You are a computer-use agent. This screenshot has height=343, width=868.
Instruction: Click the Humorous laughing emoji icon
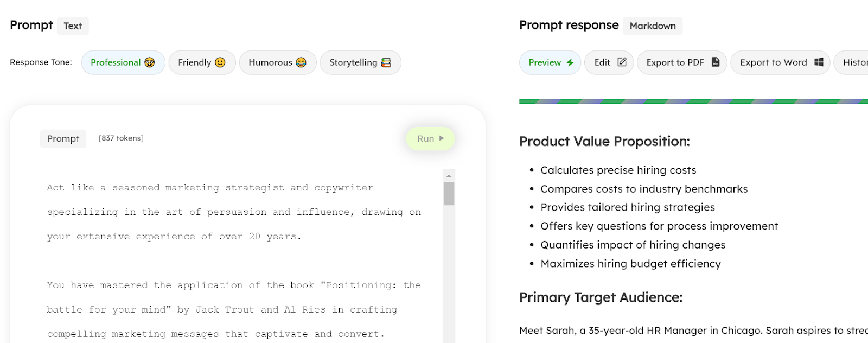coord(301,62)
